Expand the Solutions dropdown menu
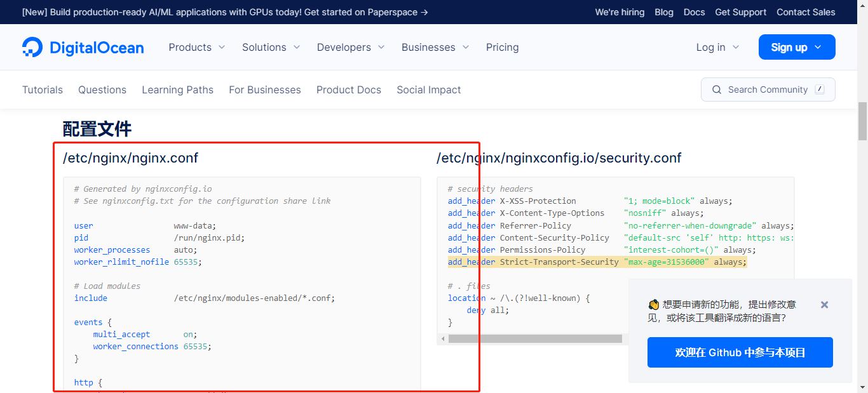Image resolution: width=868 pixels, height=393 pixels. pyautogui.click(x=271, y=48)
